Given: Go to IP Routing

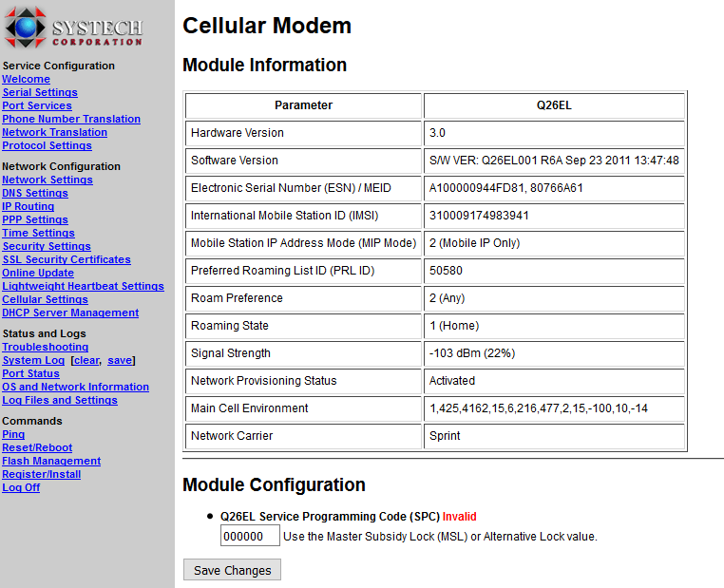Looking at the screenshot, I should (29, 207).
